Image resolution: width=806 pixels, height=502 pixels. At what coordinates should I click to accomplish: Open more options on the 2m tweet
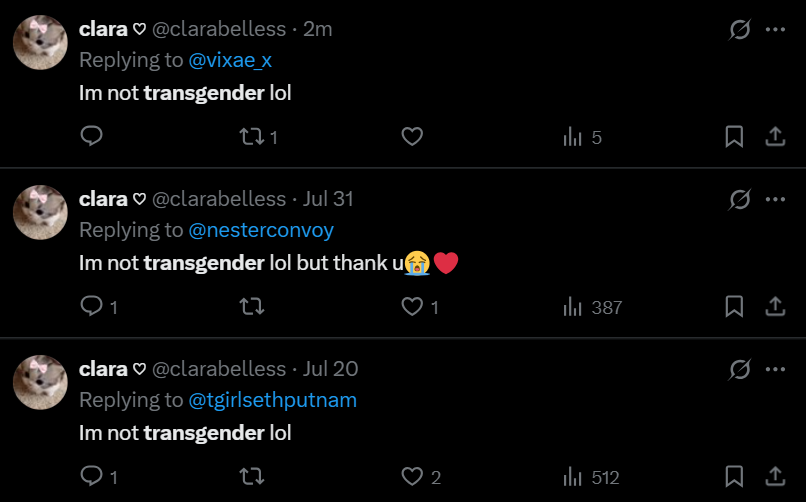pos(774,30)
